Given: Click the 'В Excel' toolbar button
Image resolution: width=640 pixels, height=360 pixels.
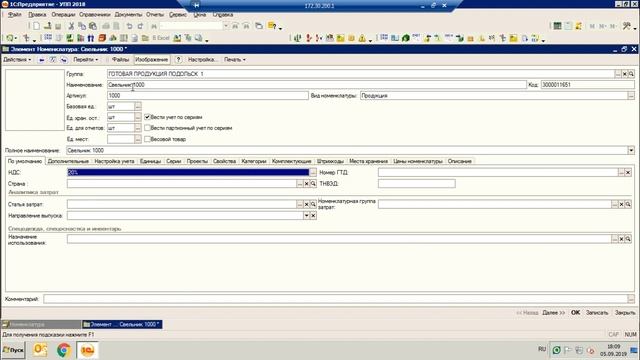Looking at the screenshot, I should tap(160, 38).
